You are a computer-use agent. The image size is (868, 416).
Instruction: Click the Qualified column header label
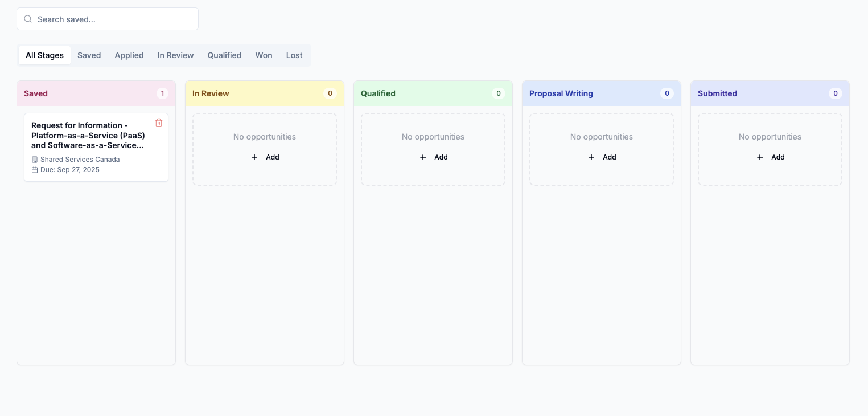pos(378,93)
